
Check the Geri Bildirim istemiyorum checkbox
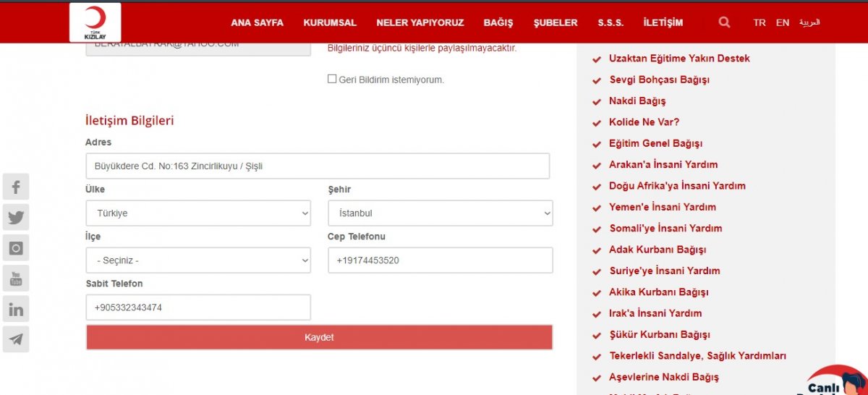pos(332,79)
